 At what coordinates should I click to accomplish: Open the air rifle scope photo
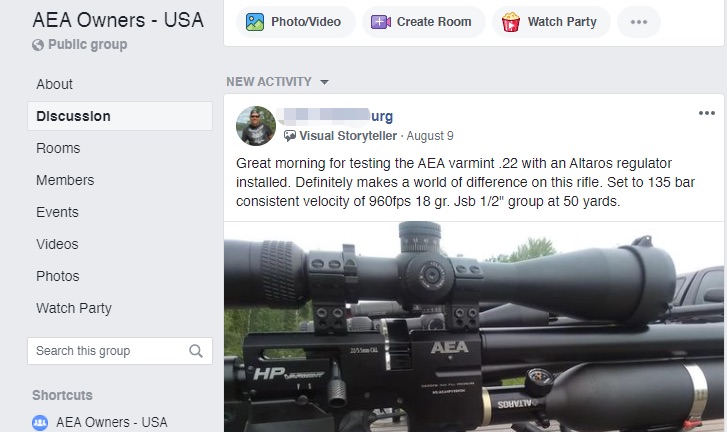tap(474, 327)
